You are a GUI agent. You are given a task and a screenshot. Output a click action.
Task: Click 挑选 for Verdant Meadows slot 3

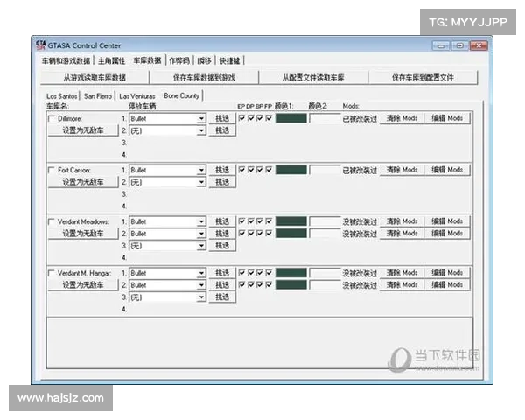click(222, 246)
